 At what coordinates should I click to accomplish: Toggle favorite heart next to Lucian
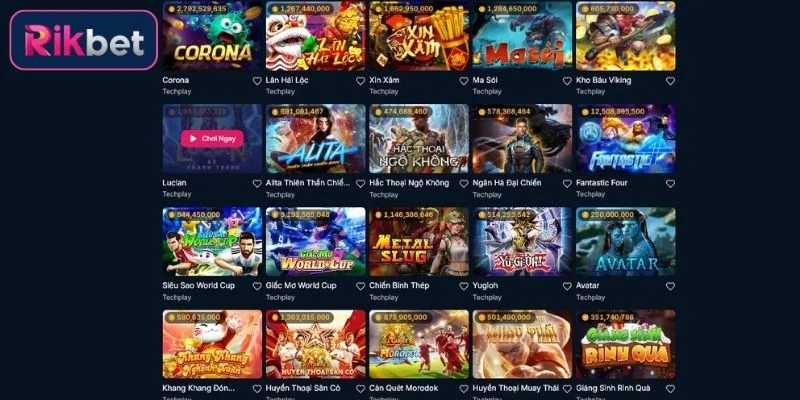(257, 183)
